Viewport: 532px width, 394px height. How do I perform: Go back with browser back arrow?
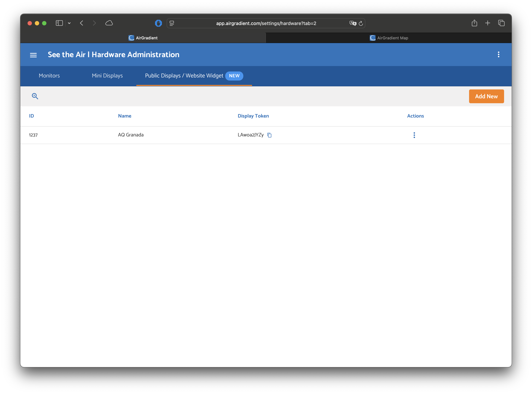[82, 23]
